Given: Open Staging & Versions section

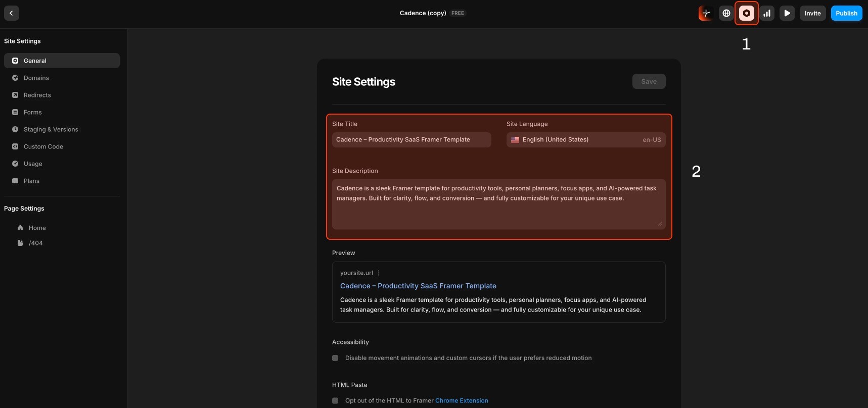Looking at the screenshot, I should point(62,129).
